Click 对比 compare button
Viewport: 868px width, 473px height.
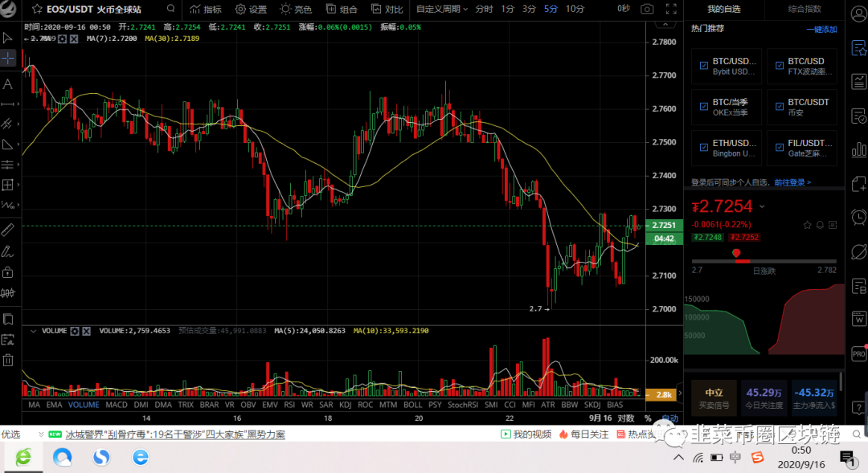[x=387, y=9]
